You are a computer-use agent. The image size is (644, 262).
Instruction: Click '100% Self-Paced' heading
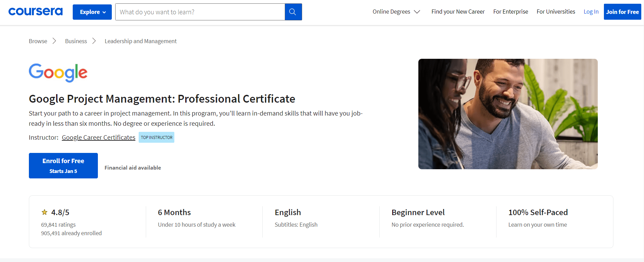pyautogui.click(x=538, y=212)
